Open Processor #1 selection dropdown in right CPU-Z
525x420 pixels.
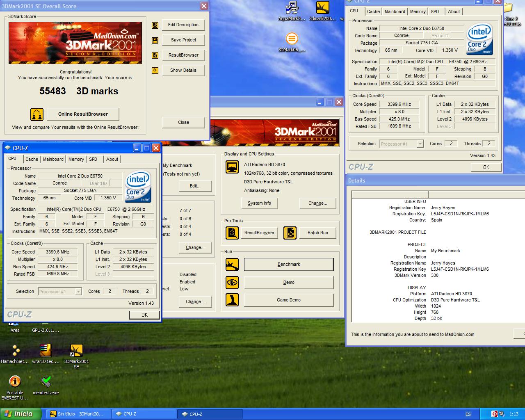(x=402, y=144)
